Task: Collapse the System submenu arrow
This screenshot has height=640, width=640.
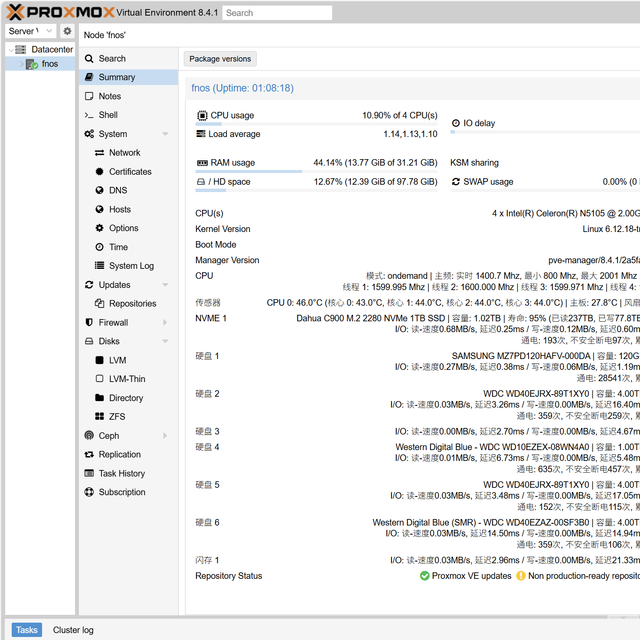Action: [165, 134]
